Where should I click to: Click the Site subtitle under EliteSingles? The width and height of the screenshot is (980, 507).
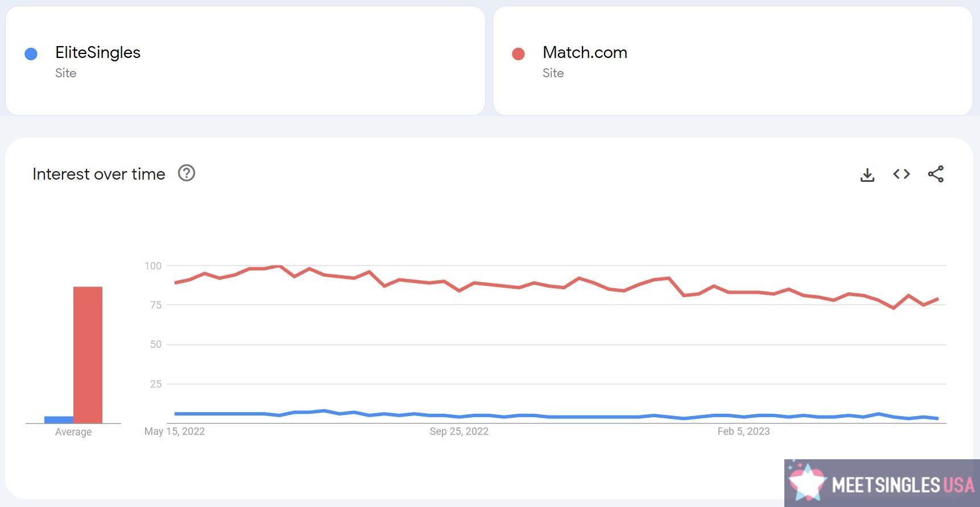coord(66,73)
